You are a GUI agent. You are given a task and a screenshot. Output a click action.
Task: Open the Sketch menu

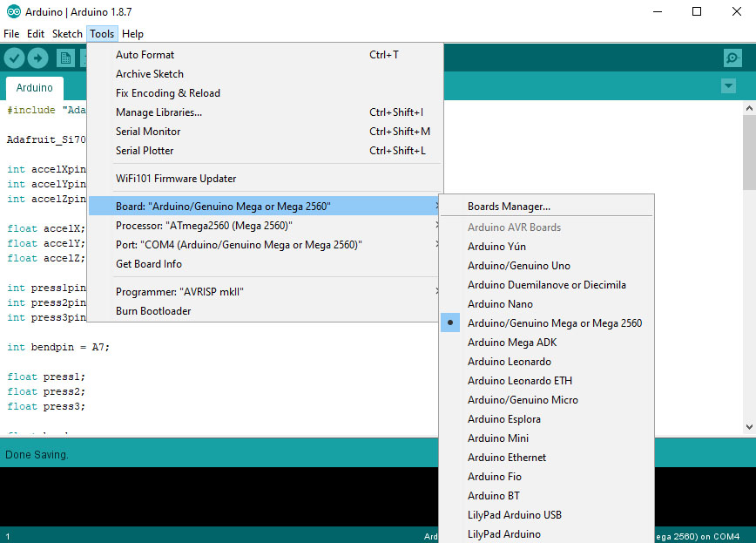67,34
